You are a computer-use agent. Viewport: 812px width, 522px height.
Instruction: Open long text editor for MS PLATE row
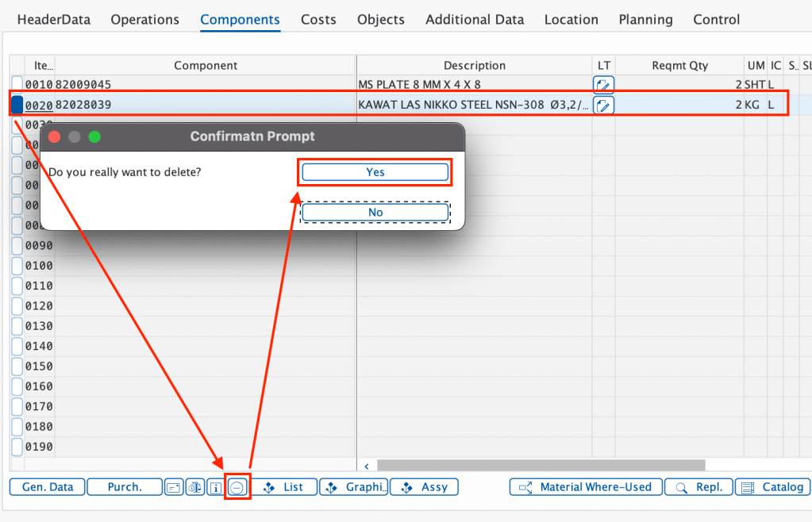603,85
